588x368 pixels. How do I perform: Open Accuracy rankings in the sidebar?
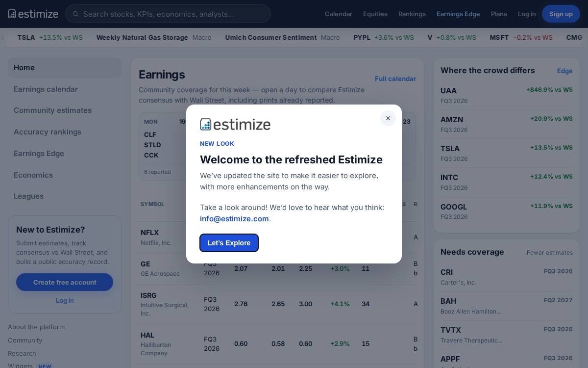65,132
